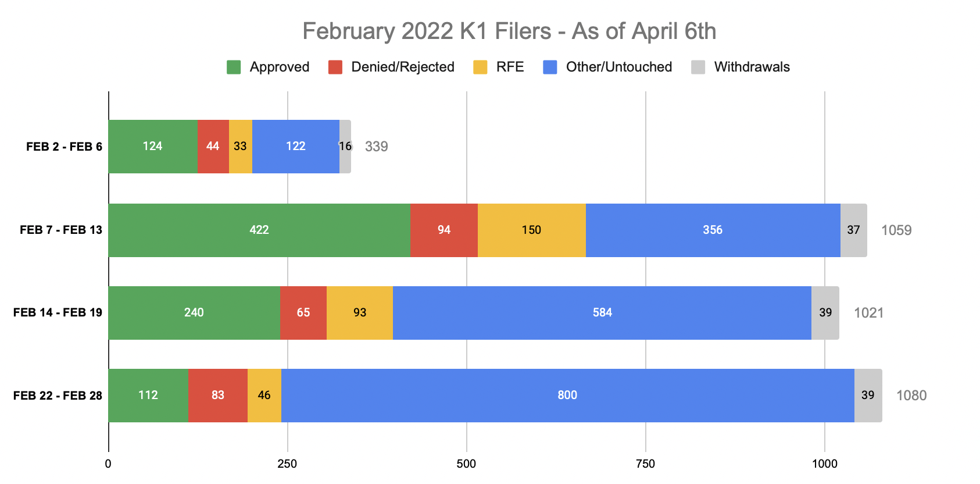Select the green 422 Approved bar segment

259,230
